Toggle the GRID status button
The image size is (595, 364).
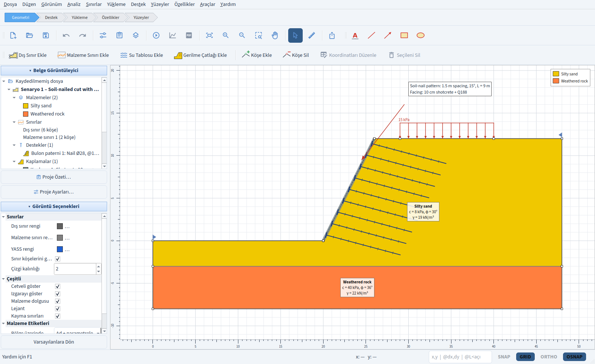coord(525,357)
